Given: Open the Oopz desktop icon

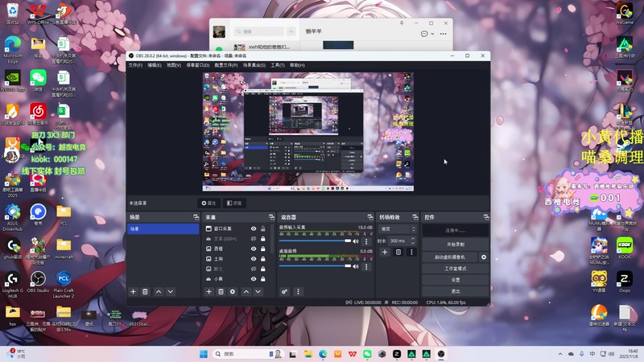Looking at the screenshot, I should tap(625, 282).
